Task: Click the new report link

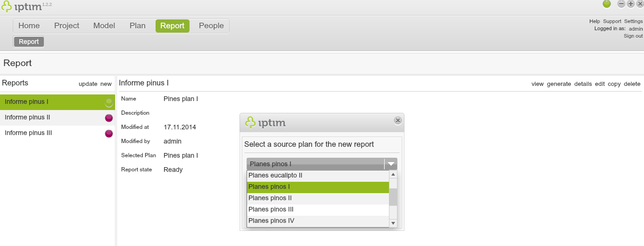Action: 106,84
